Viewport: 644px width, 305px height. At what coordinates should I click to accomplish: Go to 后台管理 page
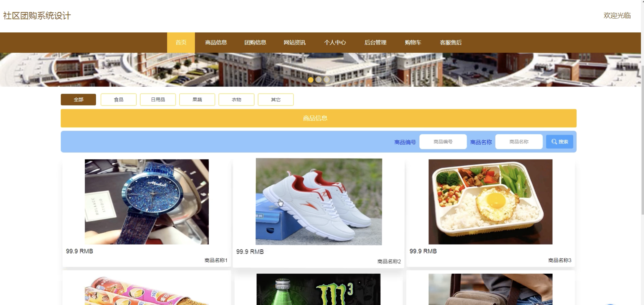tap(375, 42)
